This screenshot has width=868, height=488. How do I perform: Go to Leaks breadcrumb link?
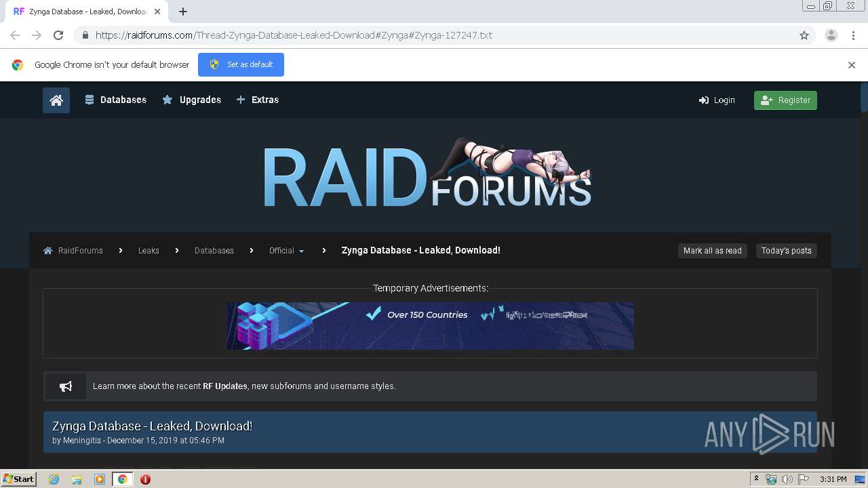(x=149, y=250)
